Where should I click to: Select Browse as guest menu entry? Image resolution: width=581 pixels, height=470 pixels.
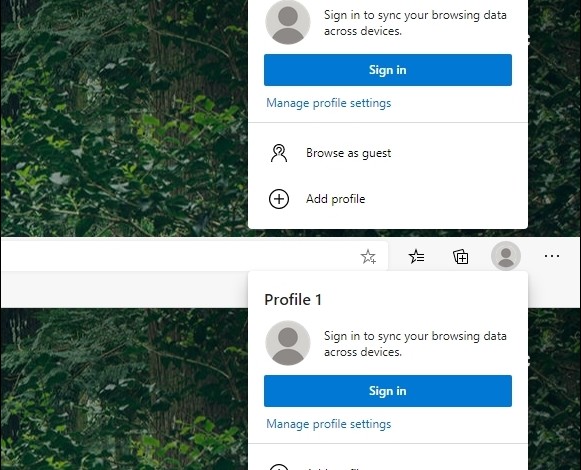[388, 153]
